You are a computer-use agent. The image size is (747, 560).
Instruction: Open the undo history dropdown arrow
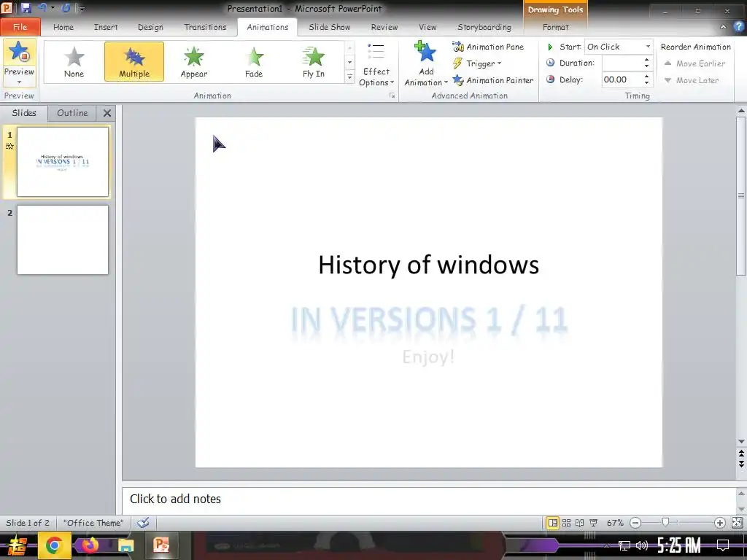(x=53, y=8)
